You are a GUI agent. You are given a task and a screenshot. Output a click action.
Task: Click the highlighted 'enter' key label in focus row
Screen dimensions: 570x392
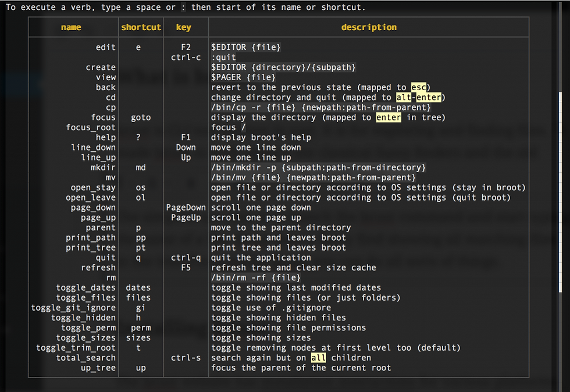pos(389,117)
